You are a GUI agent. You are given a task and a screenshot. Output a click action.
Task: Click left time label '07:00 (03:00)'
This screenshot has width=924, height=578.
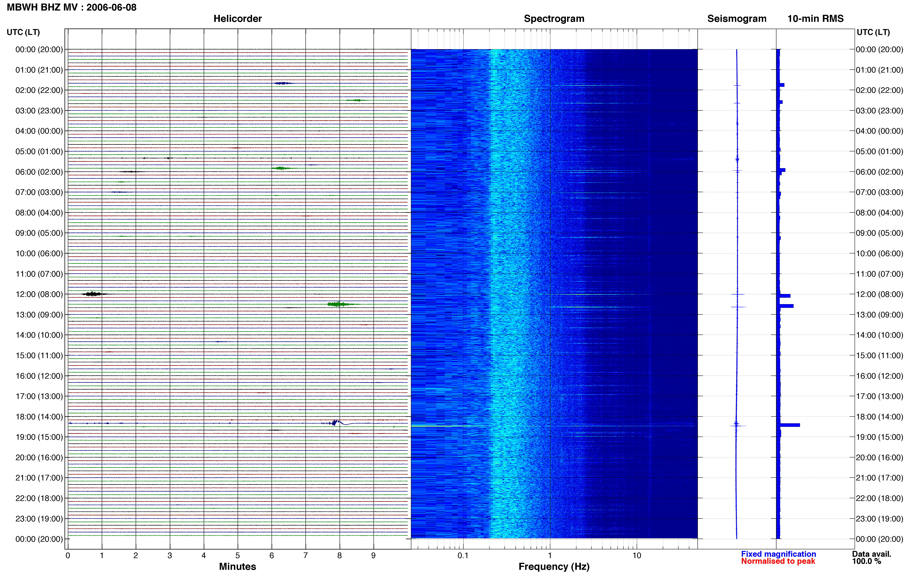pyautogui.click(x=39, y=192)
